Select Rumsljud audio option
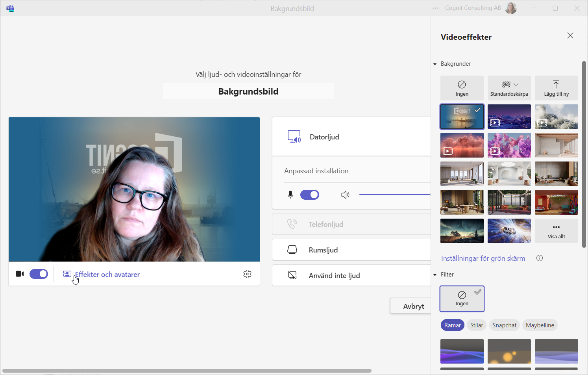Viewport: 588px width, 375px height. pyautogui.click(x=351, y=250)
